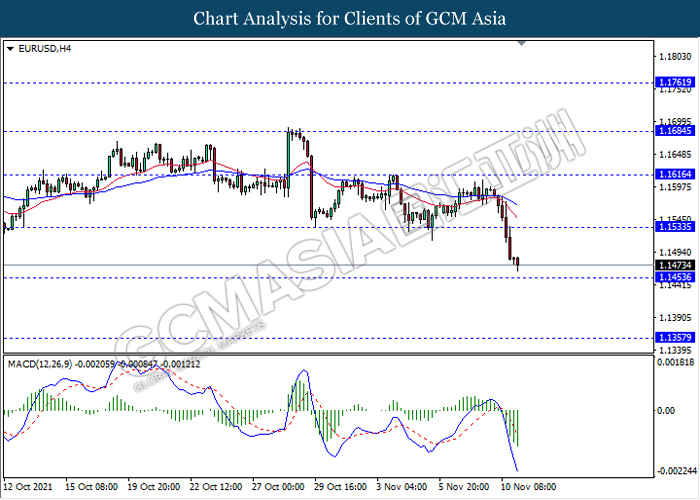Screen dimensions: 700x500
Task: Click the 1.18030 price axis value
Action: click(x=675, y=57)
